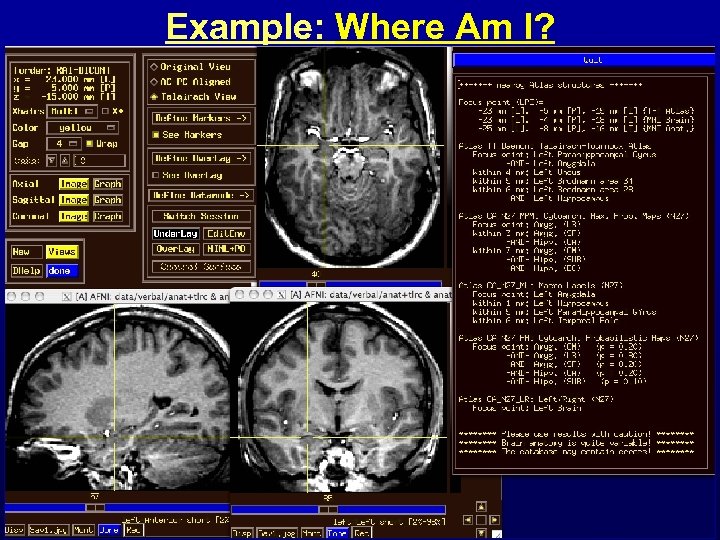The width and height of the screenshot is (720, 540).
Task: Toggle the X+ checkbox beside Xhairs
Action: (105, 111)
